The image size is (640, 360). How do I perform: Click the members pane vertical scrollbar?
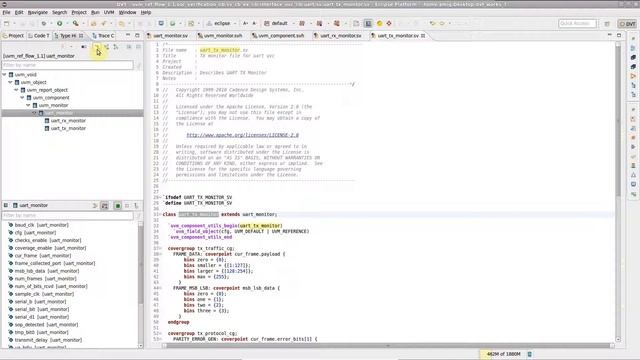(140, 285)
